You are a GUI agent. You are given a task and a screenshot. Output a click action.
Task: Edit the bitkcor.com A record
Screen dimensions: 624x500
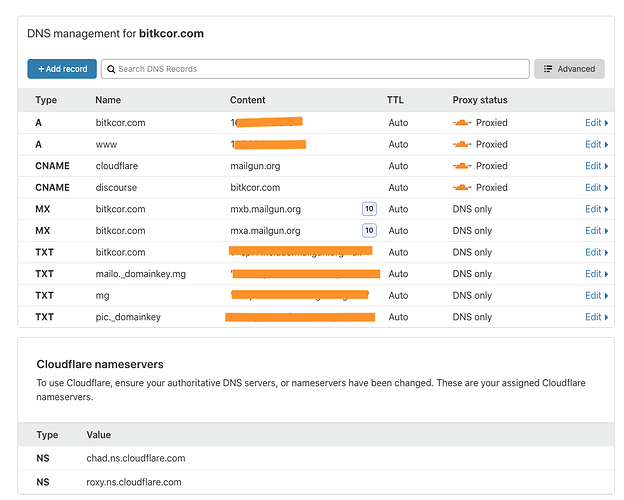pos(596,123)
